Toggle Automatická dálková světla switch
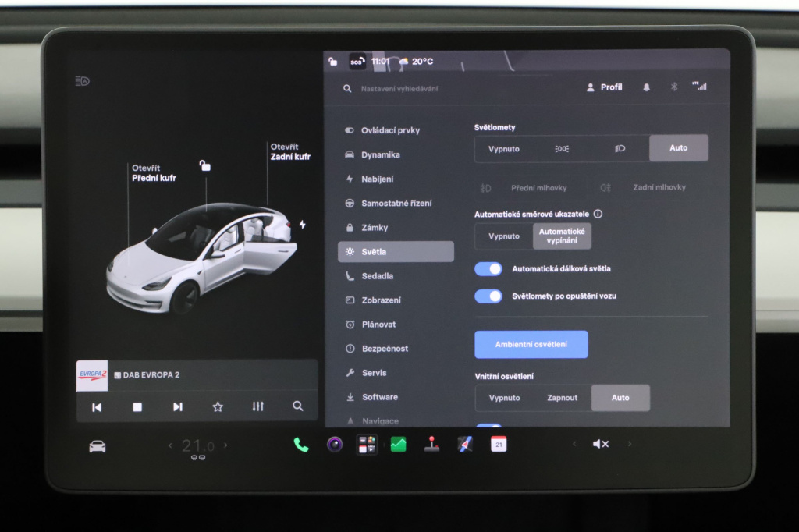This screenshot has width=799, height=532. 488,269
